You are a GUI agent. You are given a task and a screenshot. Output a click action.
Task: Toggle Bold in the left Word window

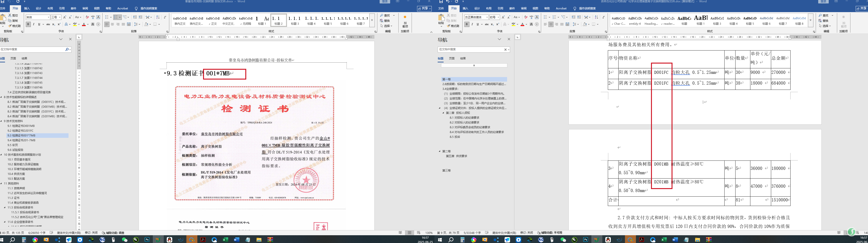[28, 24]
